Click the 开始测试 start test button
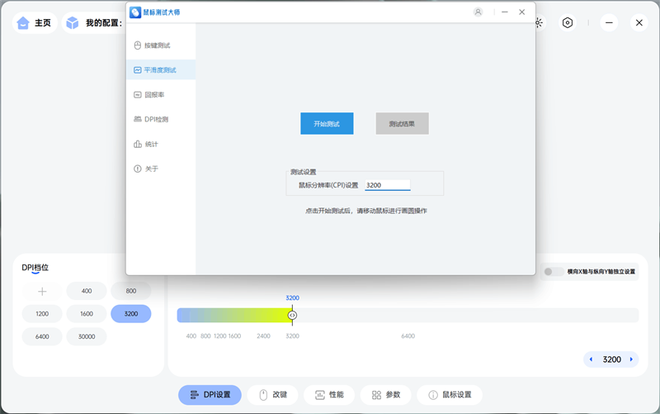660x414 pixels. coord(327,124)
